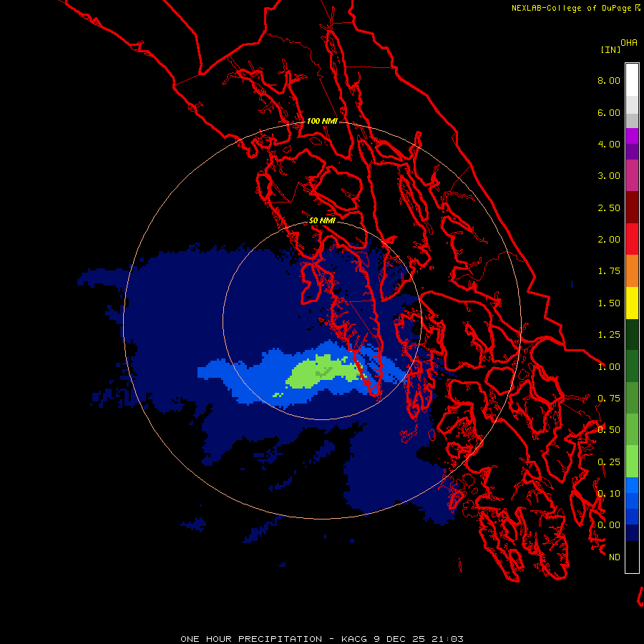Click the OHA product label

click(629, 43)
